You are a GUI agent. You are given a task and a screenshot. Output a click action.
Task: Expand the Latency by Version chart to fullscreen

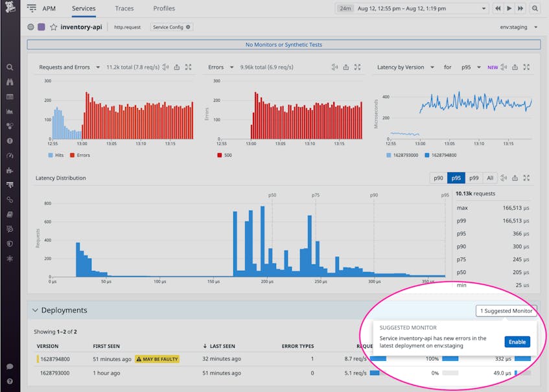pos(526,67)
